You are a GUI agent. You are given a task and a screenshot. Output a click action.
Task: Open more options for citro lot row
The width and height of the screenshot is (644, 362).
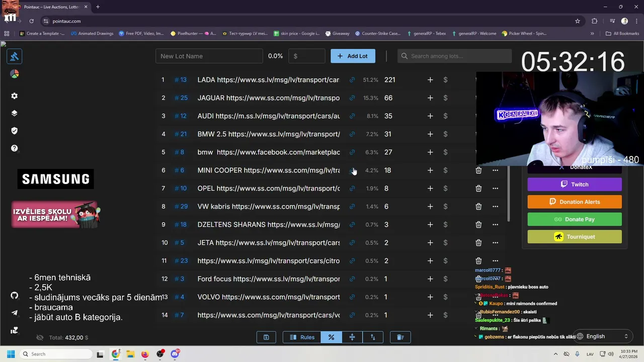[495, 261]
